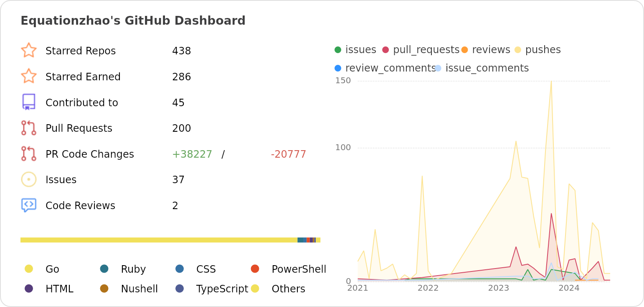Click the additions count +38227
The width and height of the screenshot is (644, 307).
click(192, 154)
